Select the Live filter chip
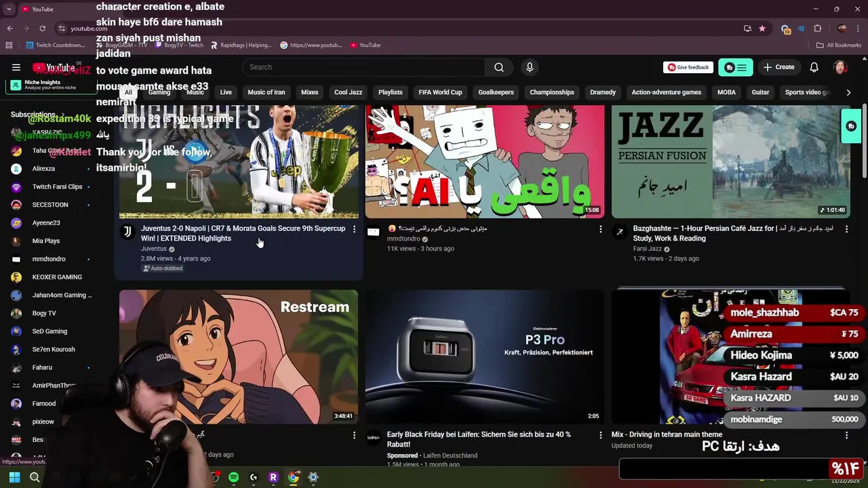868x488 pixels. tap(226, 92)
